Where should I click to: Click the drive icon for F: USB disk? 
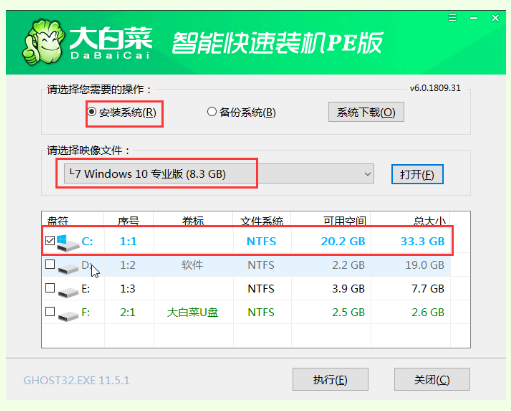[68, 315]
